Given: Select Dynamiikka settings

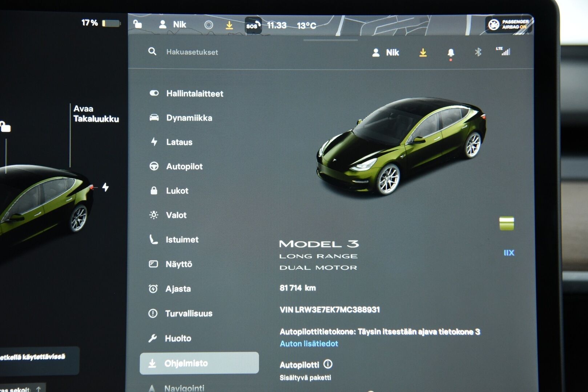Looking at the screenshot, I should pyautogui.click(x=181, y=118).
